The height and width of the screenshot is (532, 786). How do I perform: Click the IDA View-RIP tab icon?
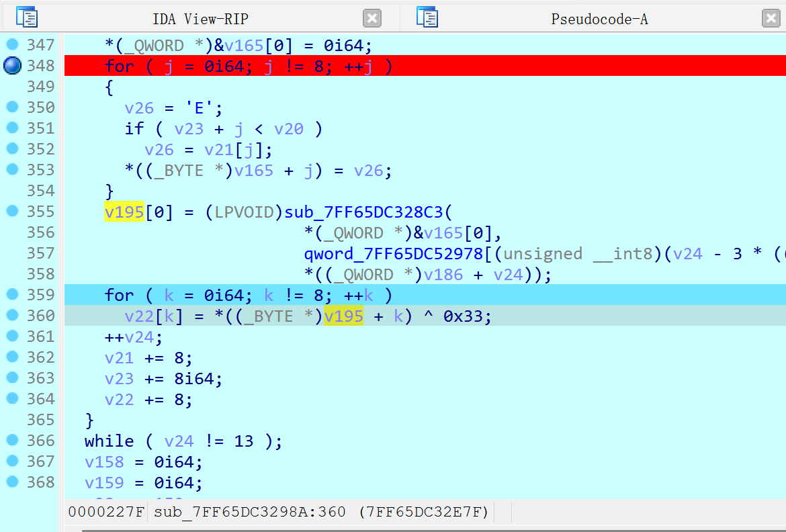27,17
